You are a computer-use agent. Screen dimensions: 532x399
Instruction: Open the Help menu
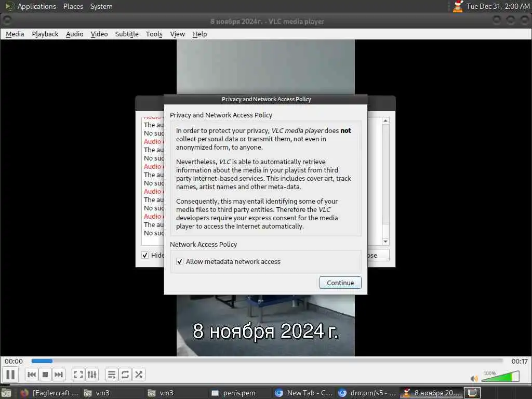click(199, 34)
